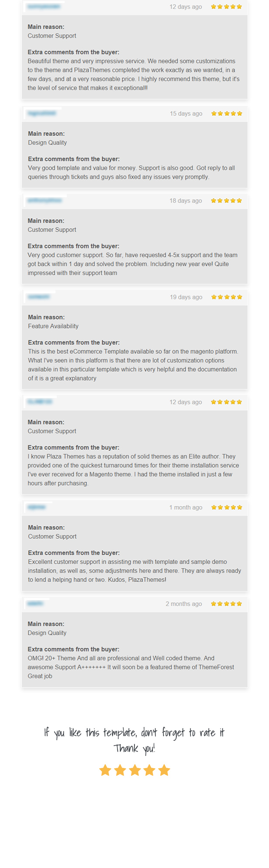
Task: Click the star rating on the 18 days ago review
Action: pyautogui.click(x=226, y=201)
